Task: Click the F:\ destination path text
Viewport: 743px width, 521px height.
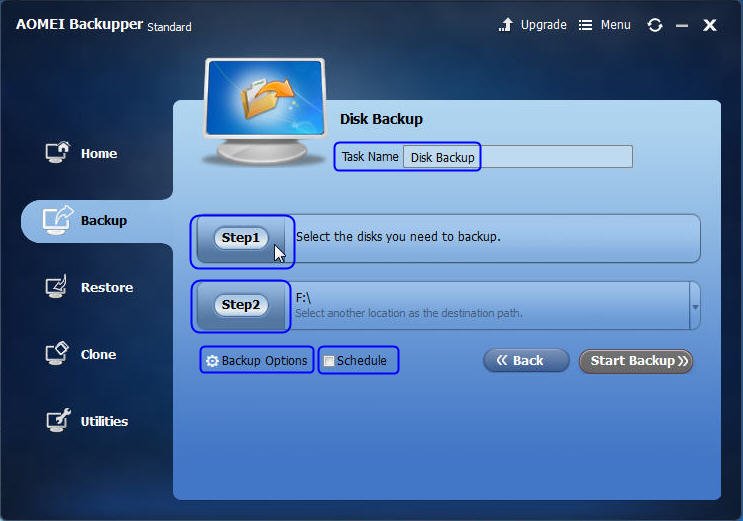Action: coord(303,298)
